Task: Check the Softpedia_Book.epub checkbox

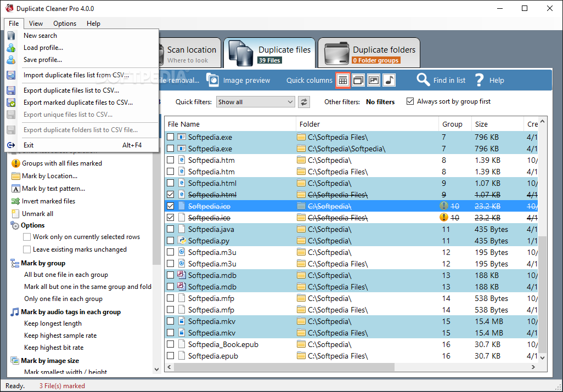Action: [x=171, y=344]
